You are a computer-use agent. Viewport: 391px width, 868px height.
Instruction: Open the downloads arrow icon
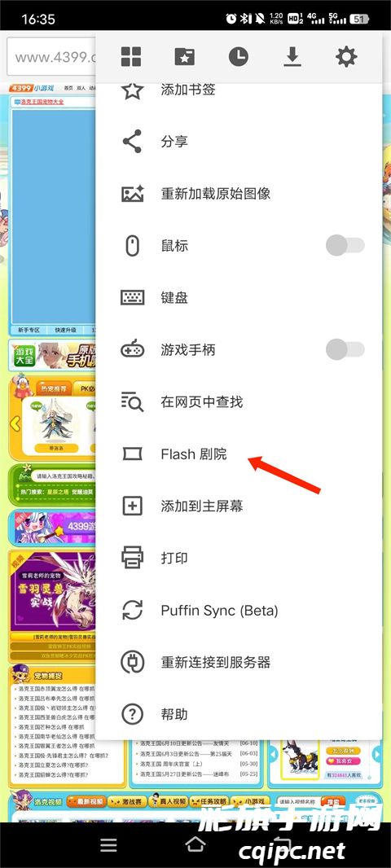292,56
